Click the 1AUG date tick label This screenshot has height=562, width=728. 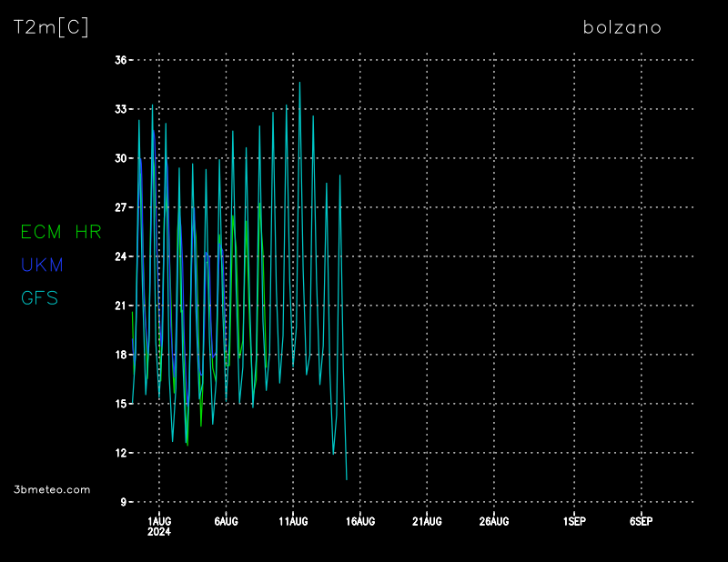click(x=159, y=521)
